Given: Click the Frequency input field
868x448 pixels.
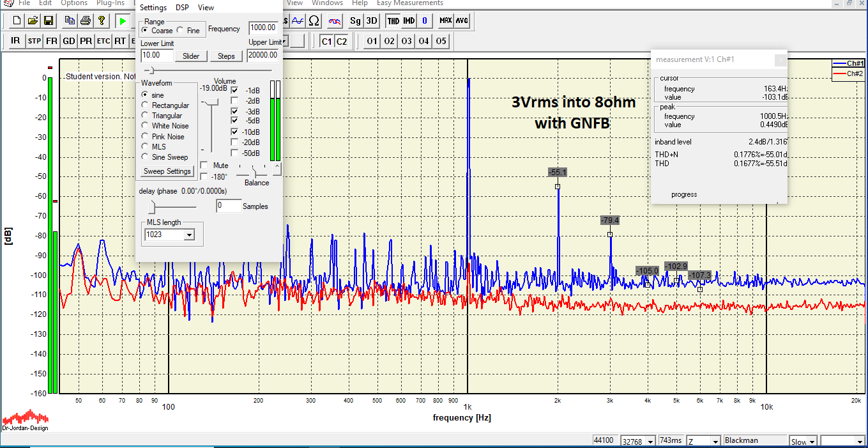Looking at the screenshot, I should pyautogui.click(x=263, y=27).
